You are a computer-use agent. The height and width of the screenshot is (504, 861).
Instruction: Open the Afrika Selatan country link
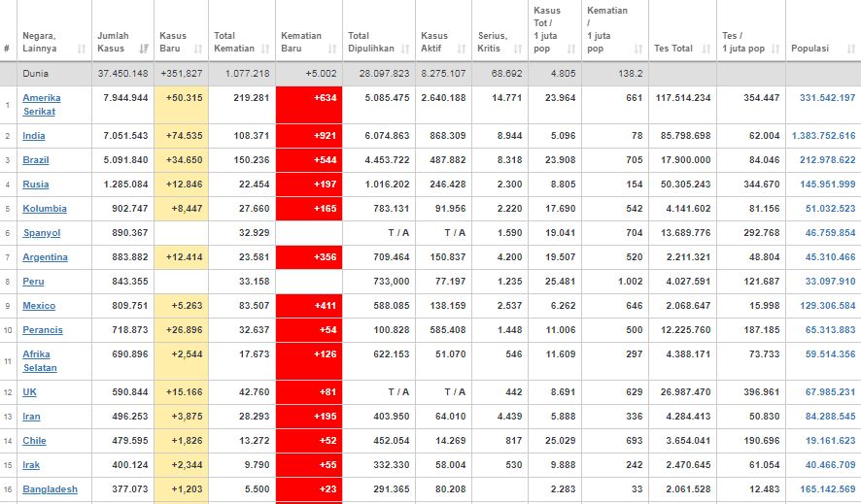40,361
